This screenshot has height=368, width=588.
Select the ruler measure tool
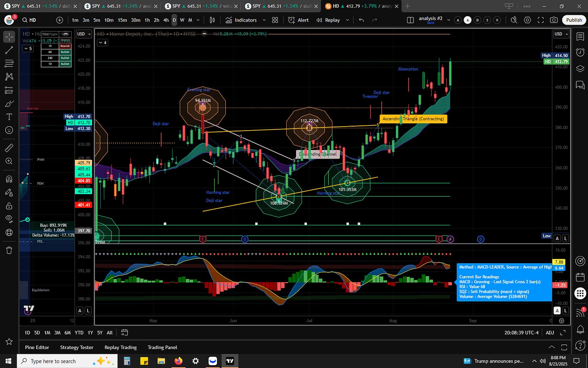tap(9, 148)
